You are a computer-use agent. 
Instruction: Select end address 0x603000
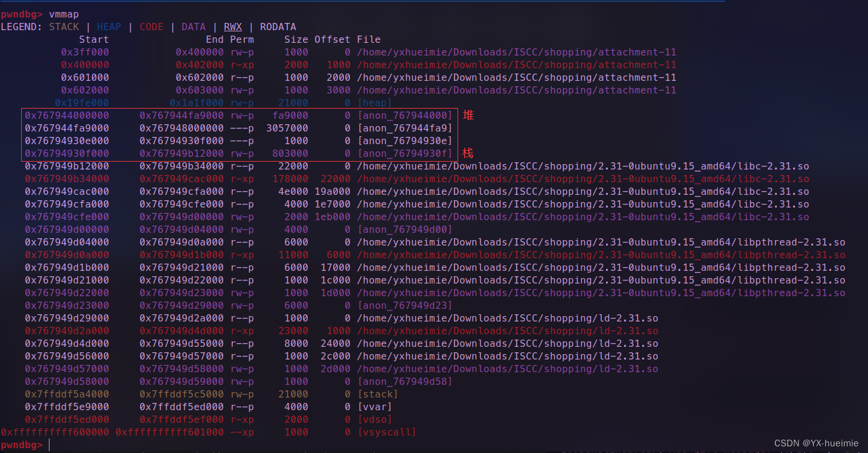pyautogui.click(x=200, y=90)
